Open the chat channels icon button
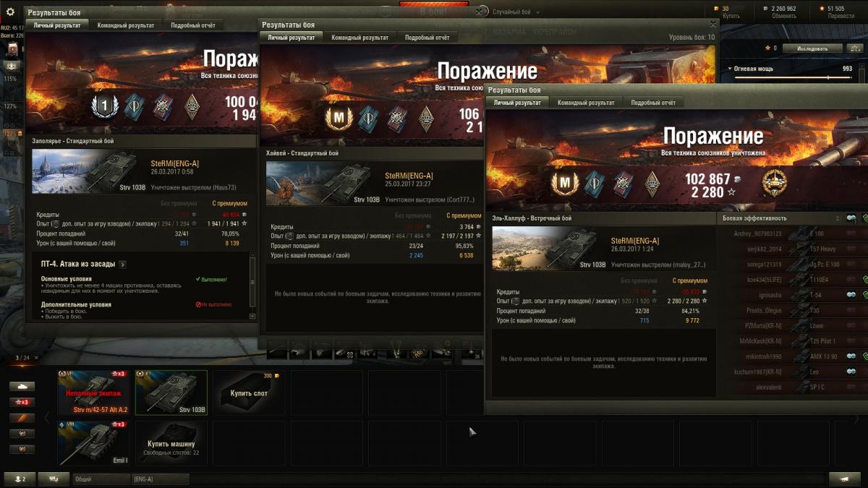The width and height of the screenshot is (868, 488). (x=53, y=479)
